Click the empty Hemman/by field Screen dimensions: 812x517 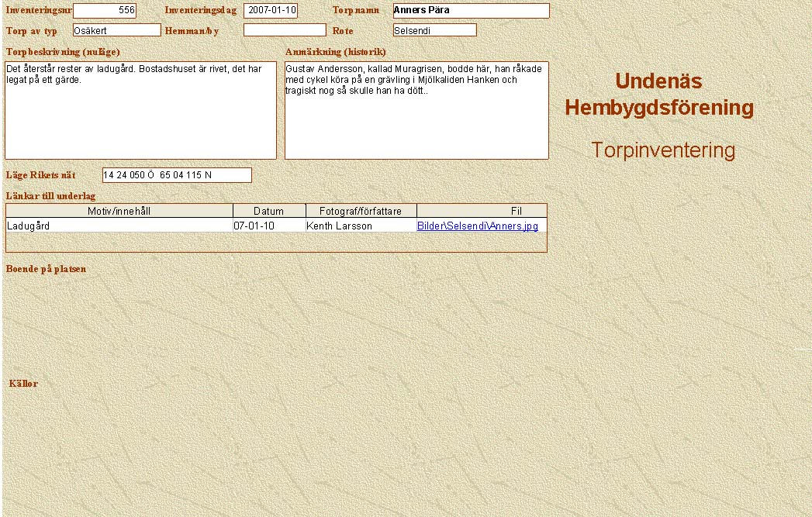(285, 30)
